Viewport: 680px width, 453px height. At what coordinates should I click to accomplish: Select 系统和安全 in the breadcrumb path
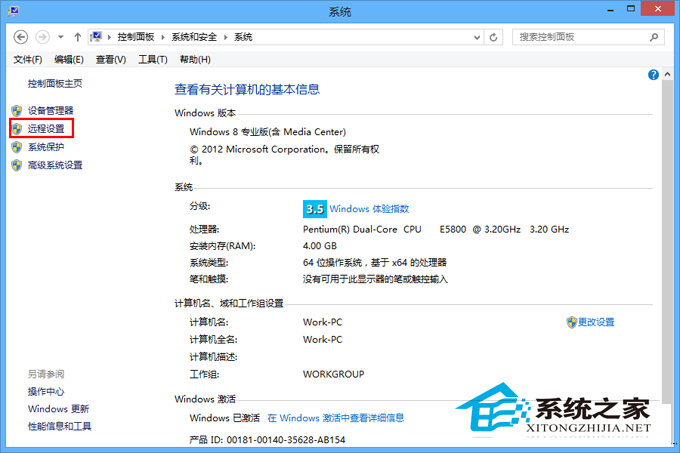coord(194,37)
